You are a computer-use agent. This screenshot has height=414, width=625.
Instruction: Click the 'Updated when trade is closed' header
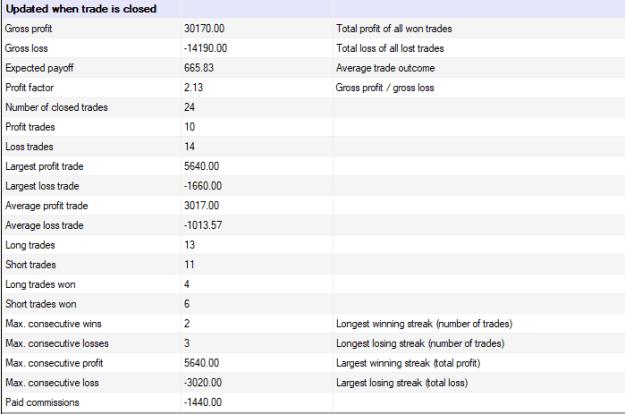coord(81,9)
